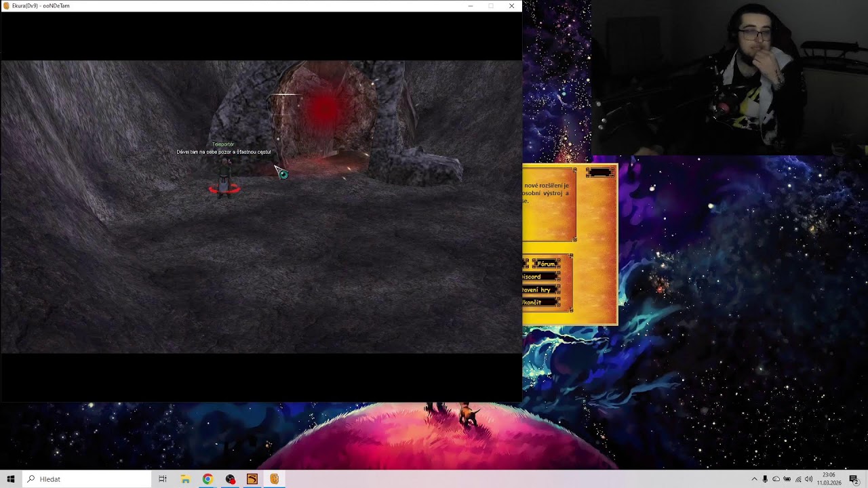Click the Ekura game window icon

click(6, 6)
